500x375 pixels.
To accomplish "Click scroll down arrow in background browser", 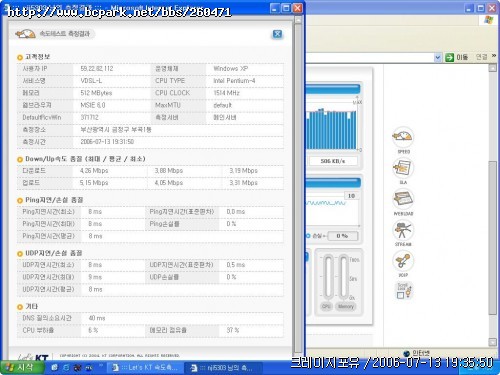I will pyautogui.click(x=493, y=342).
